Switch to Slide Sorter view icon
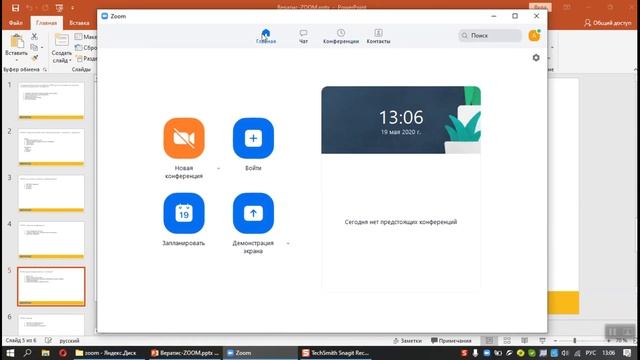The height and width of the screenshot is (360, 640). [x=507, y=340]
